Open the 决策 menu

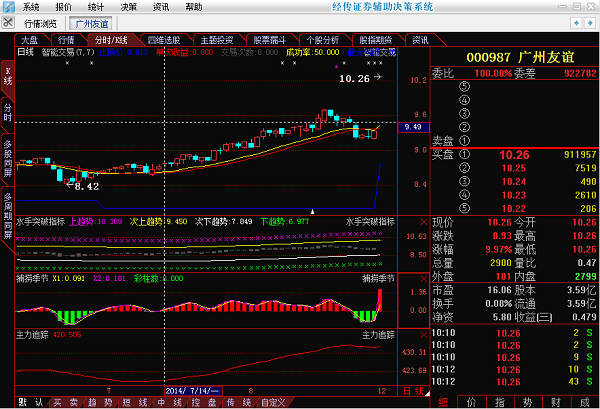pyautogui.click(x=128, y=6)
